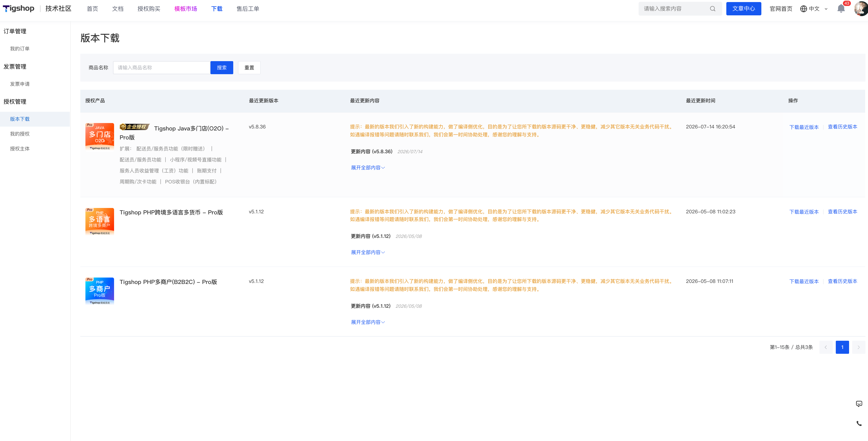Focus the 商品名称 input field
The height and width of the screenshot is (441, 868).
(162, 68)
